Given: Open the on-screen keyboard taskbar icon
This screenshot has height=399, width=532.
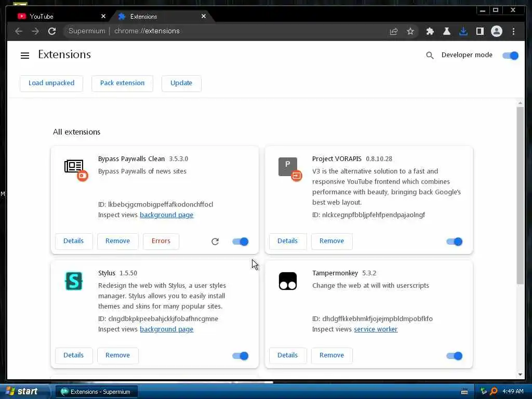Looking at the screenshot, I should pos(464,392).
